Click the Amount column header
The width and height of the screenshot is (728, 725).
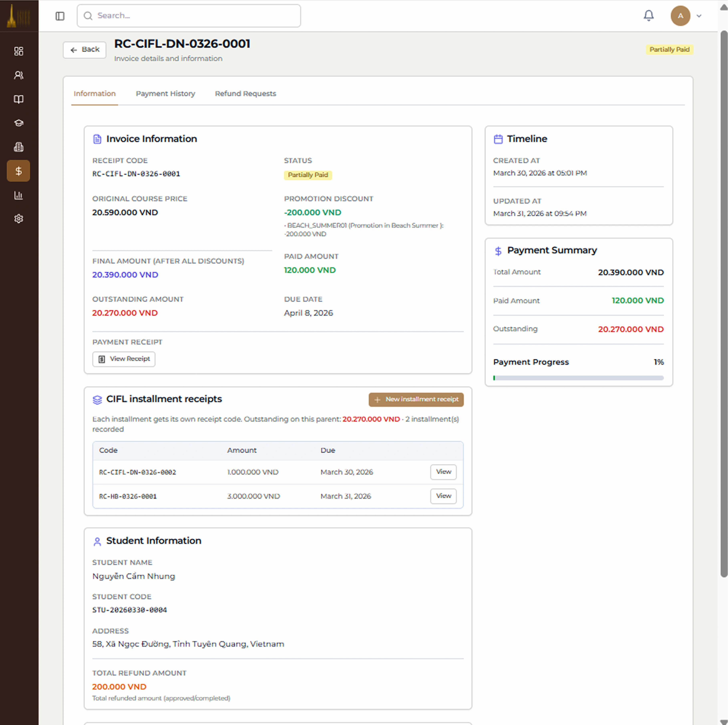[x=241, y=451]
